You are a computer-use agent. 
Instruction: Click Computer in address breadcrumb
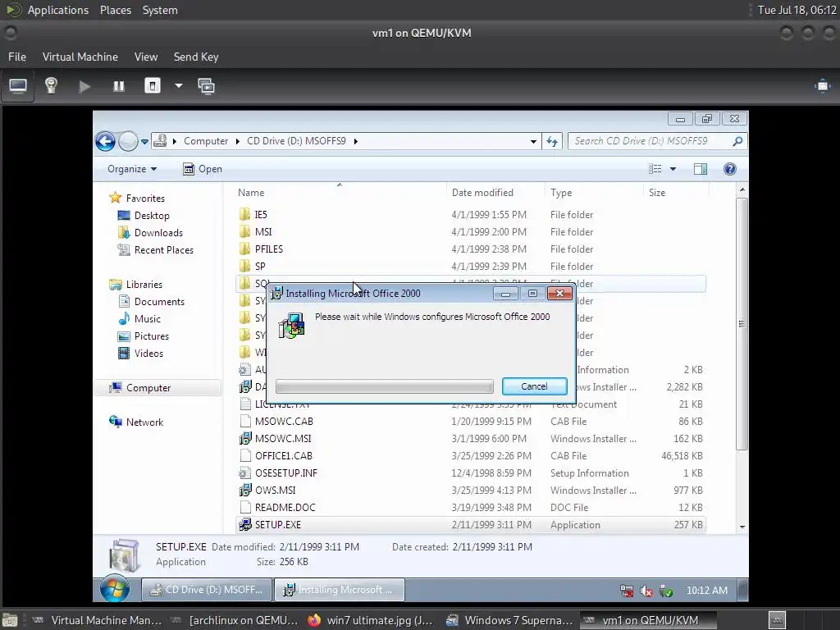(x=206, y=141)
